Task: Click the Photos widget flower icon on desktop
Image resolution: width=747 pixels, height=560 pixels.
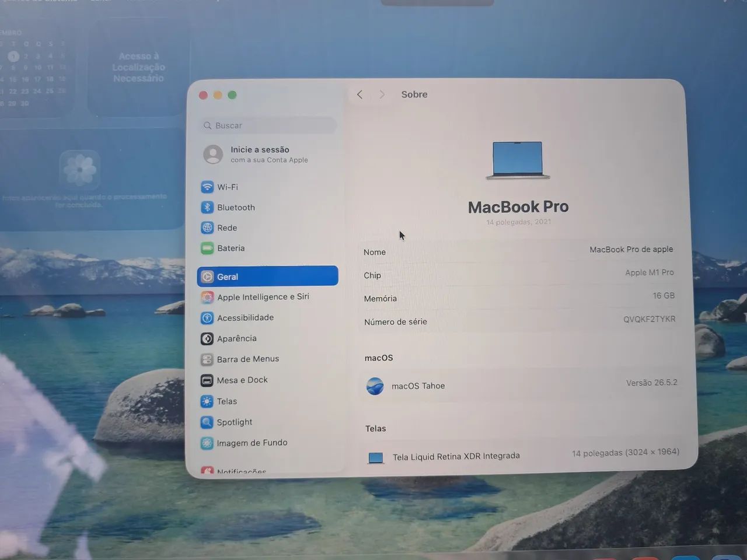Action: 79,169
